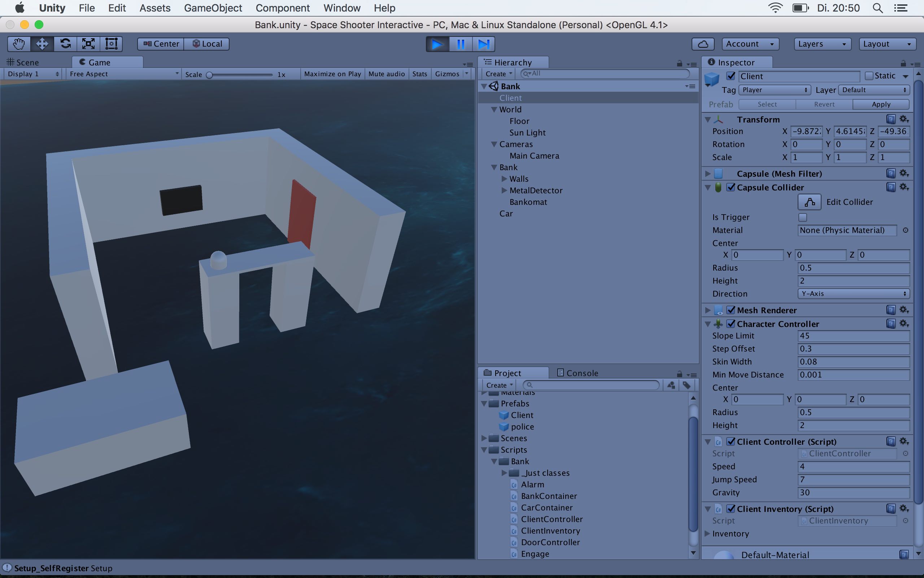This screenshot has width=924, height=578.
Task: Switch to the Console tab
Action: pyautogui.click(x=578, y=373)
